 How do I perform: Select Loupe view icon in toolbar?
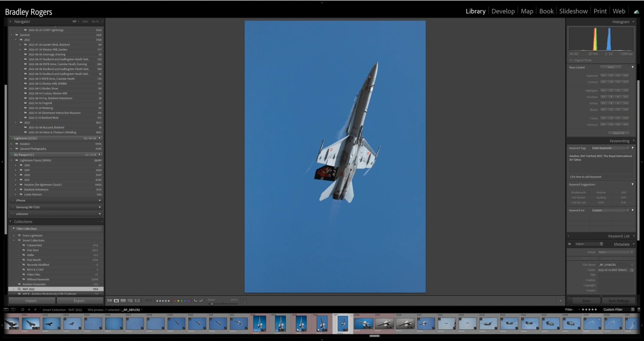pyautogui.click(x=116, y=301)
